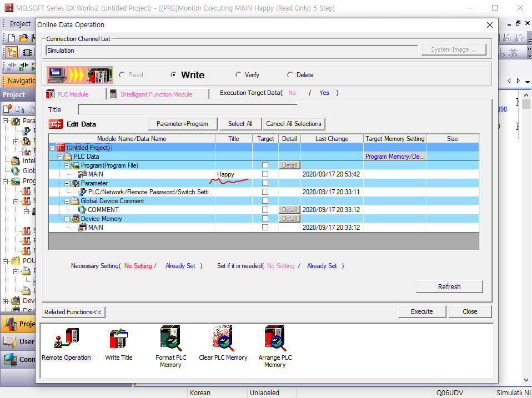This screenshot has height=398, width=532.
Task: Click the Parameter+Program button
Action: coord(183,124)
